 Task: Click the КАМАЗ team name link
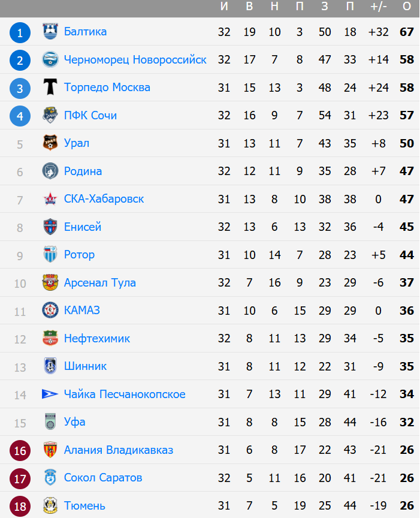pyautogui.click(x=82, y=310)
